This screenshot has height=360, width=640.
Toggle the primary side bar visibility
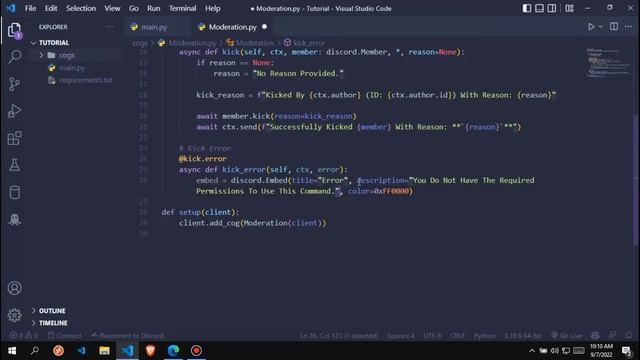[527, 8]
